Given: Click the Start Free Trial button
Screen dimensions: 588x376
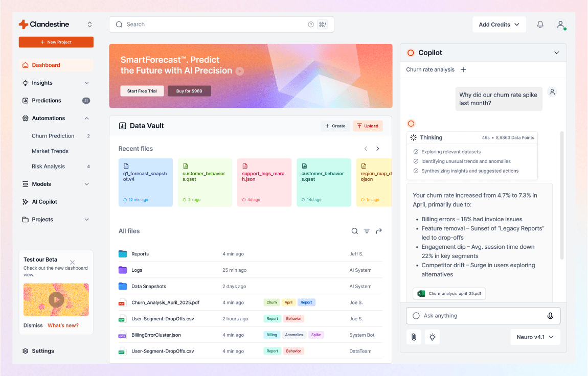Looking at the screenshot, I should (x=142, y=91).
